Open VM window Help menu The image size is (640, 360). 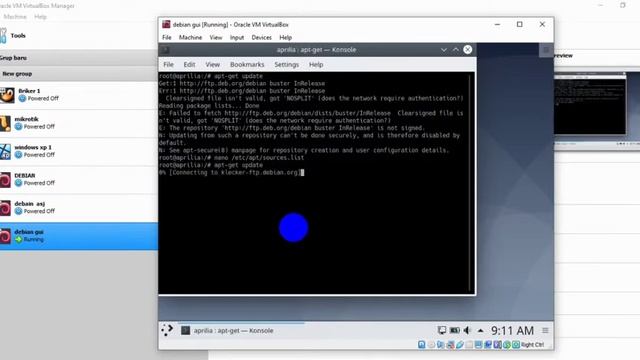(285, 37)
